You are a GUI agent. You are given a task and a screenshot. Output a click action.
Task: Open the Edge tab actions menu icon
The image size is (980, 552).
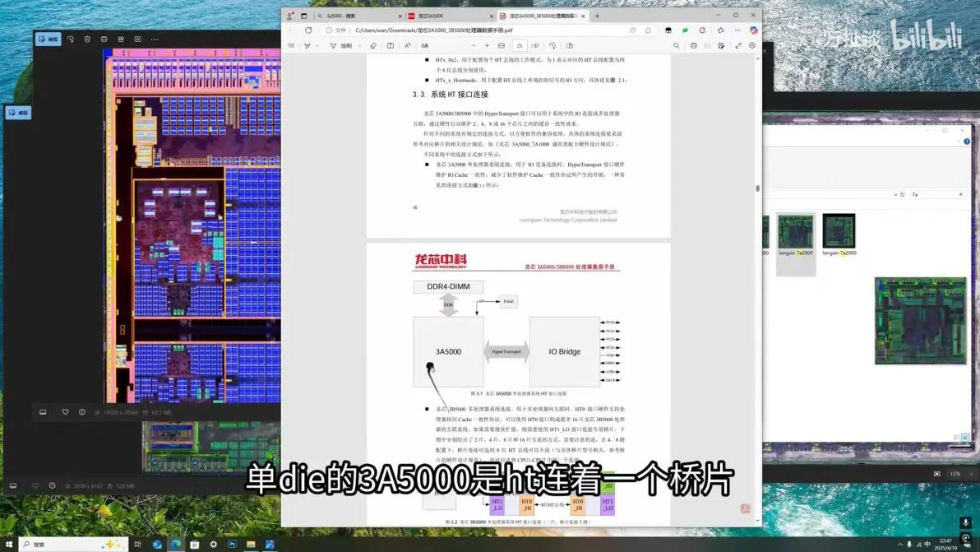[303, 16]
